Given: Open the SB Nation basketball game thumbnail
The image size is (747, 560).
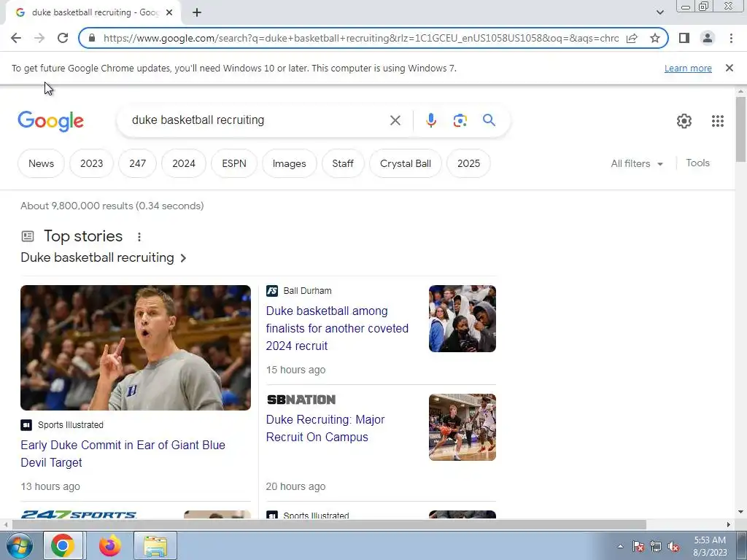Looking at the screenshot, I should point(462,427).
